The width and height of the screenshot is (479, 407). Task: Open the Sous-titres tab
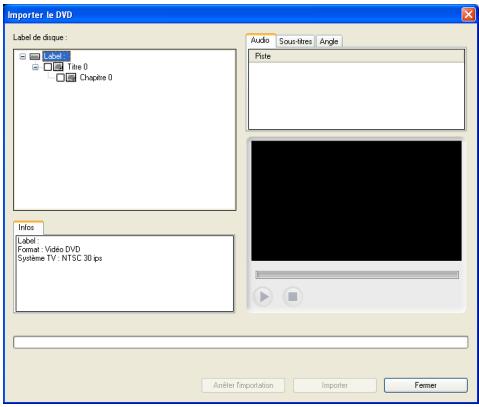click(295, 41)
